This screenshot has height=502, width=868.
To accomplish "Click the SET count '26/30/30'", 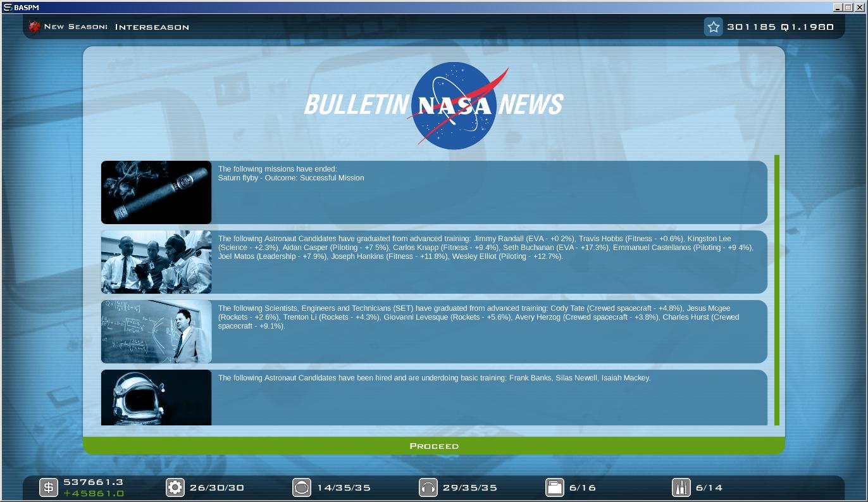I will [x=217, y=487].
